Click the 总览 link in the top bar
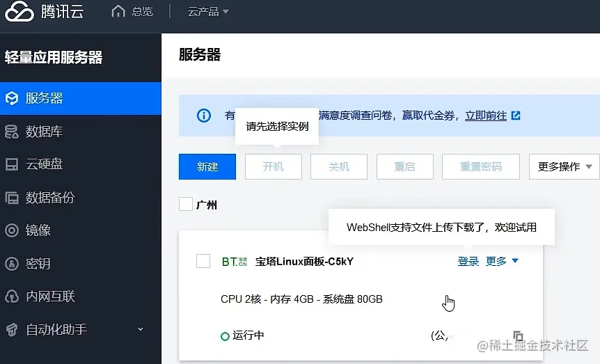The width and height of the screenshot is (600, 364). 143,12
